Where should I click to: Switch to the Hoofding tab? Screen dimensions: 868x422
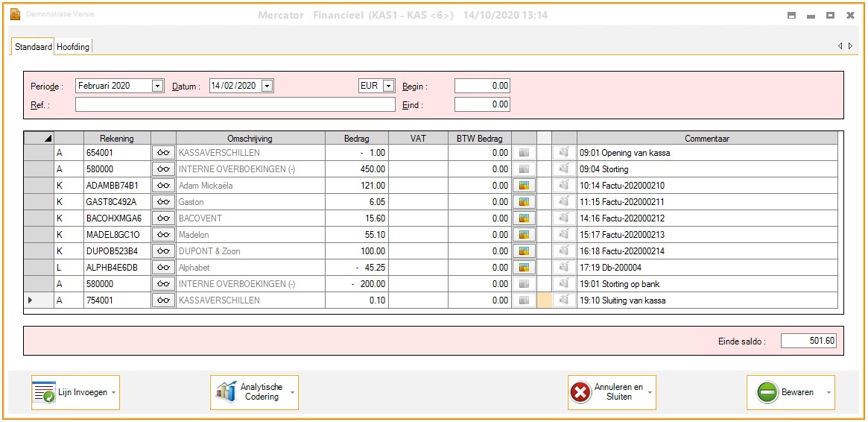tap(73, 47)
